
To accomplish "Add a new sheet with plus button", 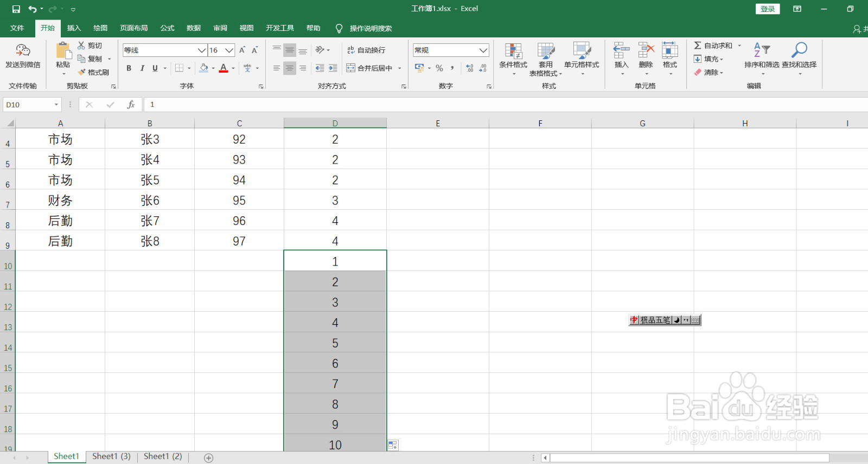I will click(x=208, y=458).
